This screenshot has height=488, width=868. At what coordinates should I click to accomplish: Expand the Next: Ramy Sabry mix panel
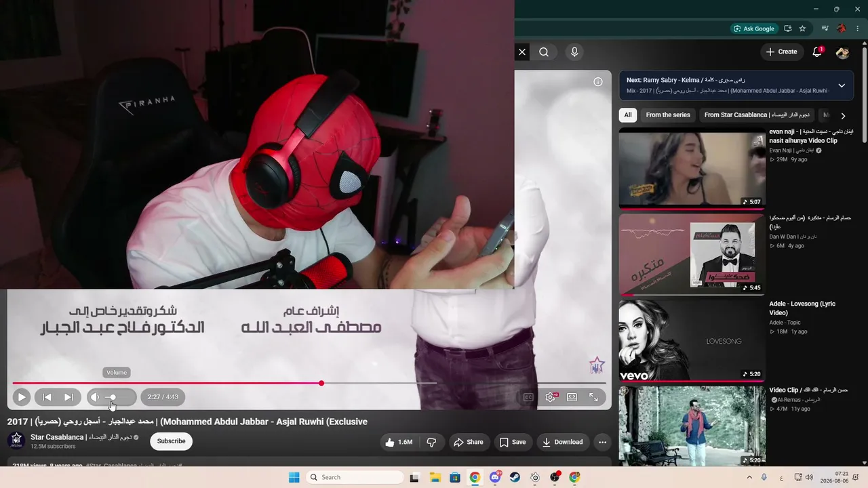[x=842, y=85]
